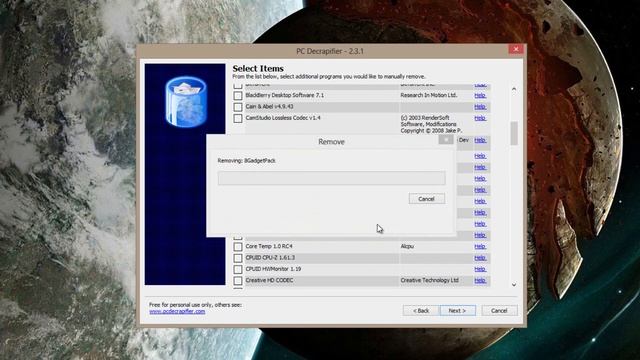The width and height of the screenshot is (640, 360).
Task: Select the Research In Motion Ltd. text
Action: [429, 95]
